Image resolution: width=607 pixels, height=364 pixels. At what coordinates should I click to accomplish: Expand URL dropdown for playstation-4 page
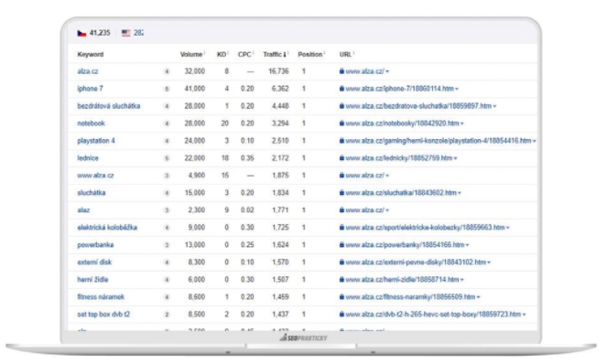click(x=535, y=141)
